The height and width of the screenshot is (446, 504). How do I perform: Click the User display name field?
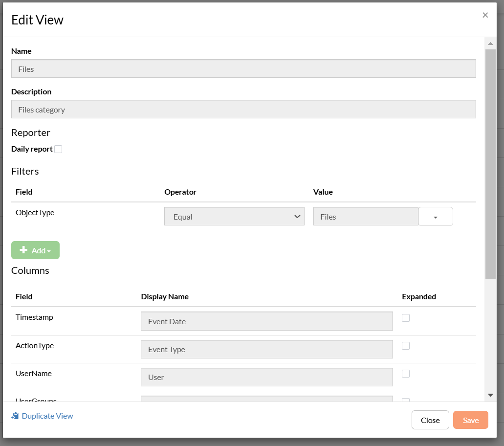coord(266,377)
